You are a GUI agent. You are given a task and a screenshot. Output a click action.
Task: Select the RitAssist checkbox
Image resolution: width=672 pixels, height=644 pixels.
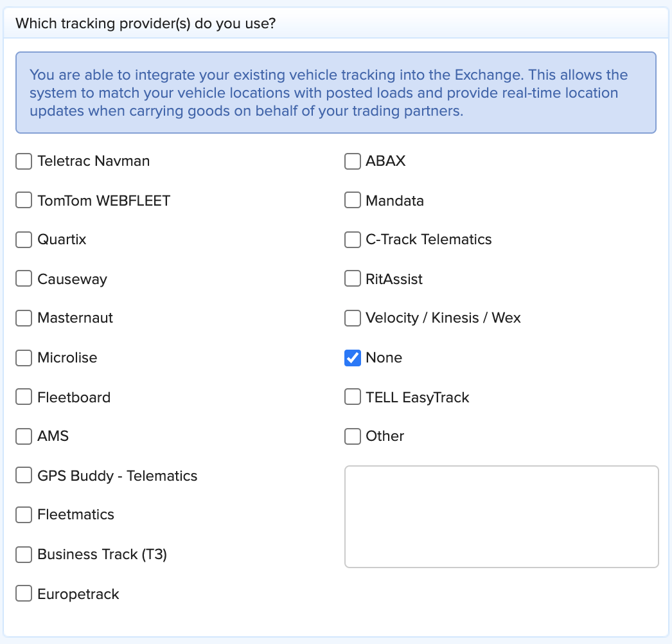352,279
